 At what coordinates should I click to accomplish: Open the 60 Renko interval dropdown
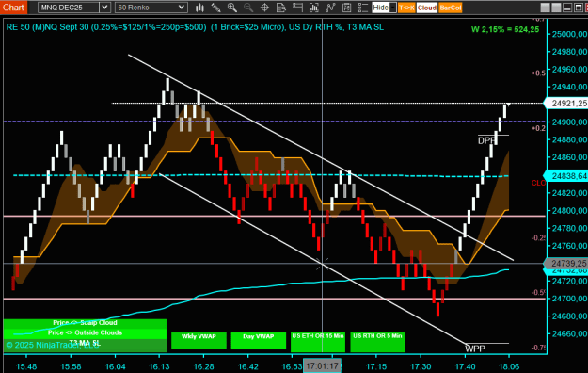[x=151, y=8]
